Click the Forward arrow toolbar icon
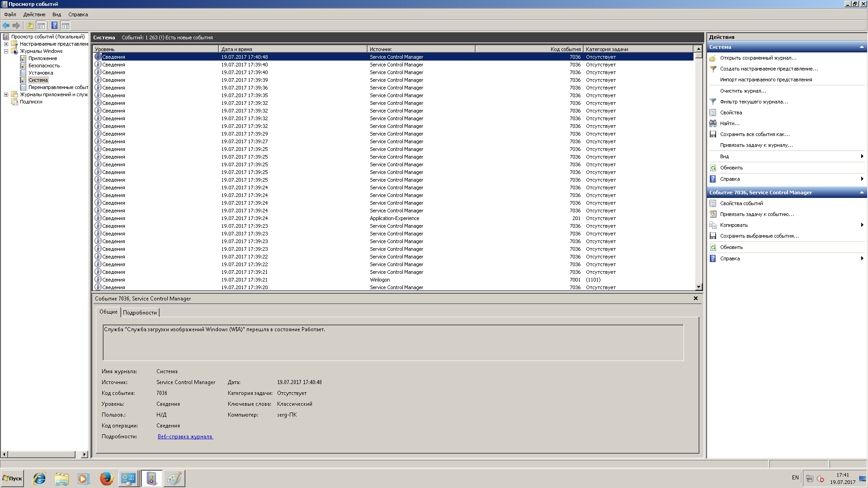 (x=16, y=25)
